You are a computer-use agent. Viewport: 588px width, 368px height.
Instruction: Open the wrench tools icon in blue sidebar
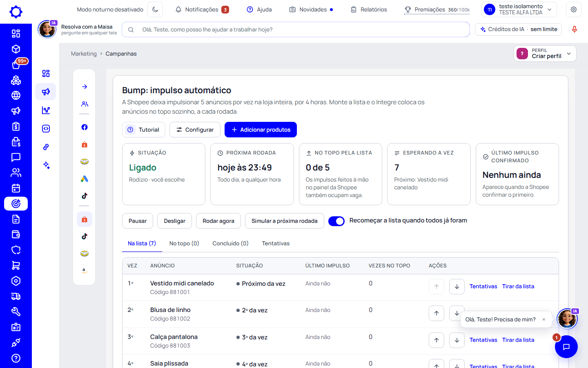(x=16, y=312)
